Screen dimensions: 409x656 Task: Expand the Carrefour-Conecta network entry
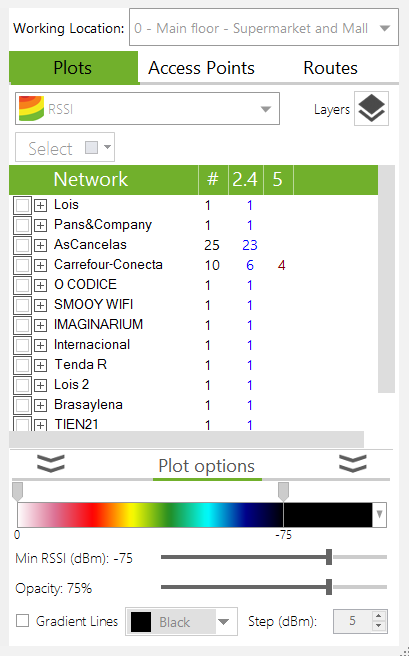pyautogui.click(x=40, y=265)
